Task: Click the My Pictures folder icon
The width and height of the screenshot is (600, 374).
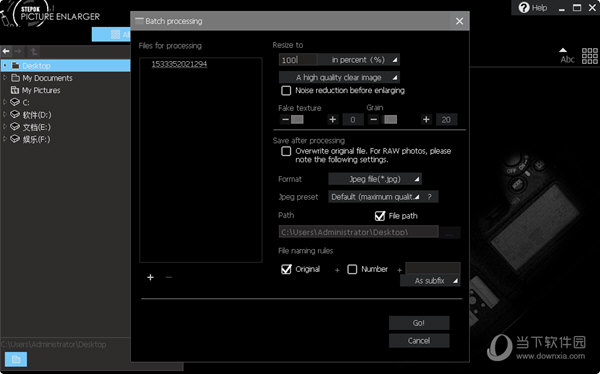Action: pos(15,90)
